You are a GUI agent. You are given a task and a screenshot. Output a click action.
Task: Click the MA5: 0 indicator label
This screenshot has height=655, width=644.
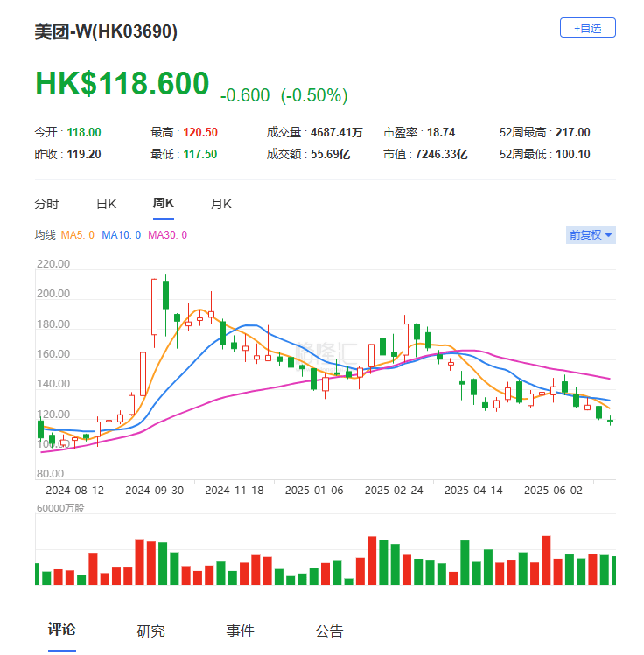pos(78,235)
